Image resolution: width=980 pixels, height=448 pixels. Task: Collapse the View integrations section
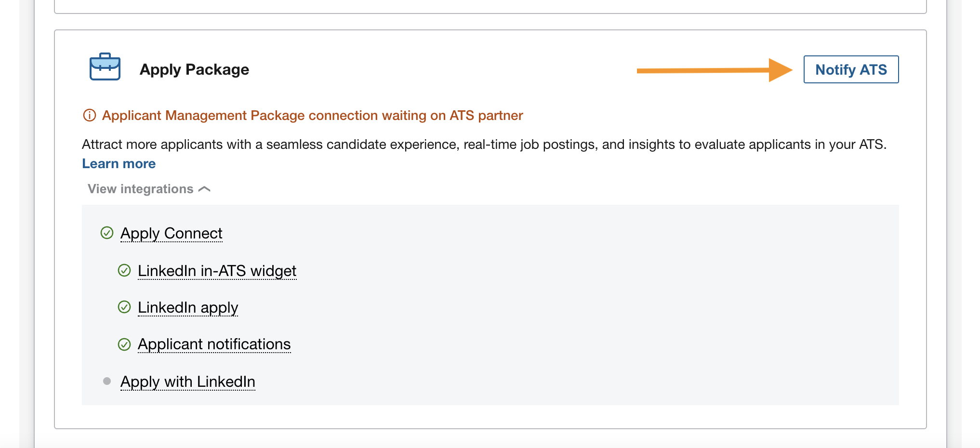(149, 189)
